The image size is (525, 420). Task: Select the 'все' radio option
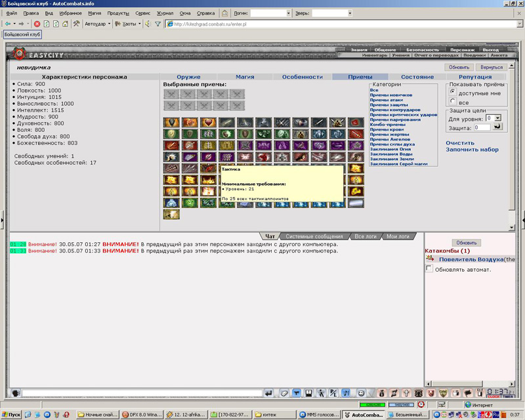click(x=453, y=101)
